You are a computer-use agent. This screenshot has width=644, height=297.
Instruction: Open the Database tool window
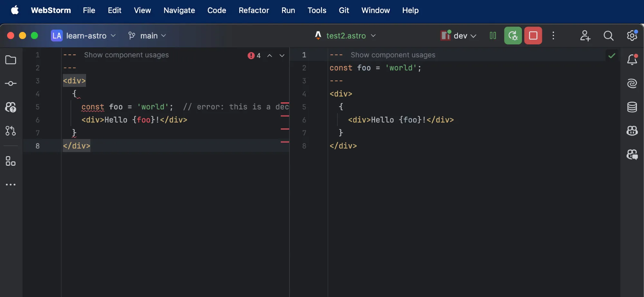(x=632, y=107)
